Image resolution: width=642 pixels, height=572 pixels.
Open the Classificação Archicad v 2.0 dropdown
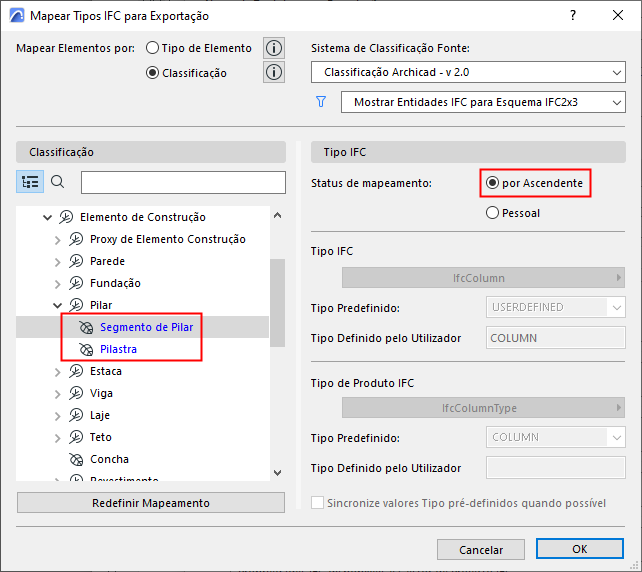tap(467, 72)
